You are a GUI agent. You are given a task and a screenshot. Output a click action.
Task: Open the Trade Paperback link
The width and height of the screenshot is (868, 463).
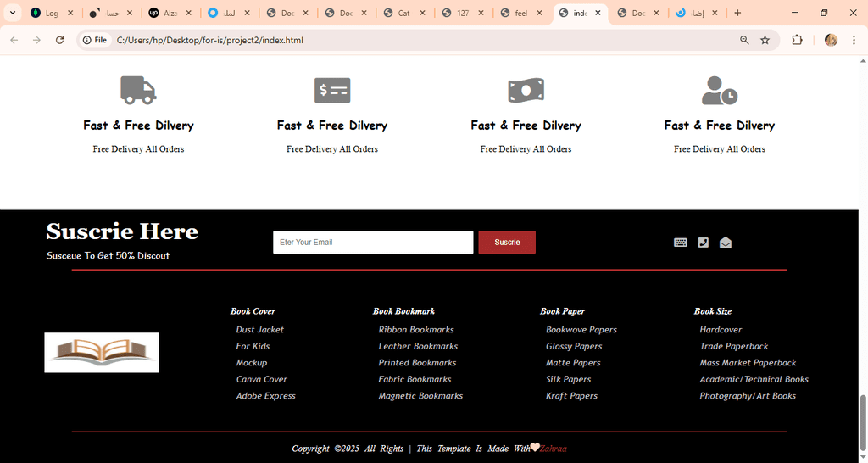coord(734,346)
